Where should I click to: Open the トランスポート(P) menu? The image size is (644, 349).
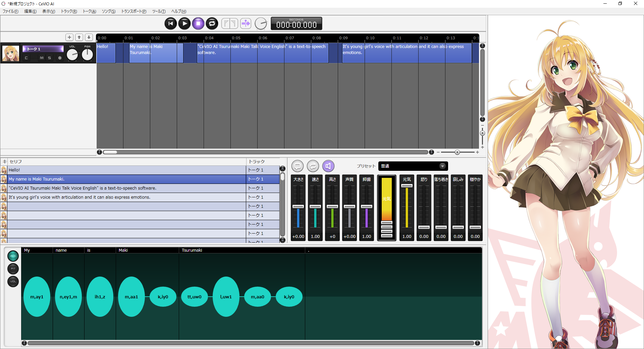point(134,11)
